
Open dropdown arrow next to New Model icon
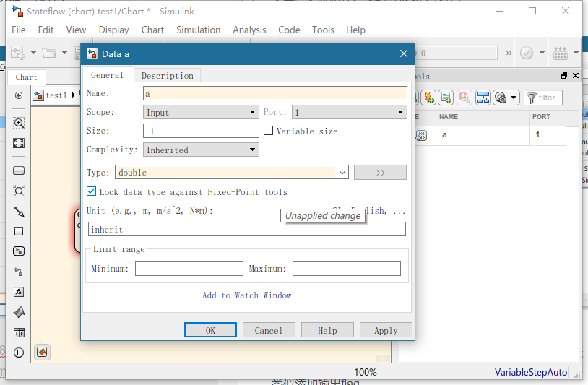click(x=33, y=53)
